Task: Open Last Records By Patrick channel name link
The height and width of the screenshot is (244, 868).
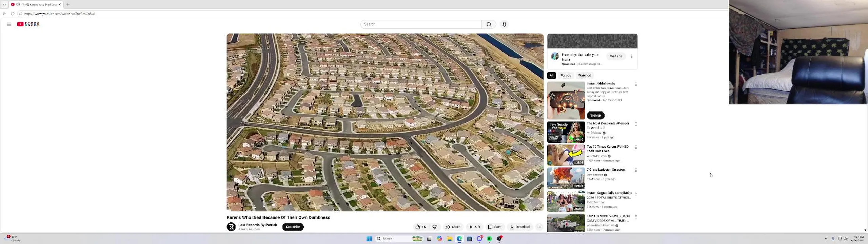Action: 258,225
